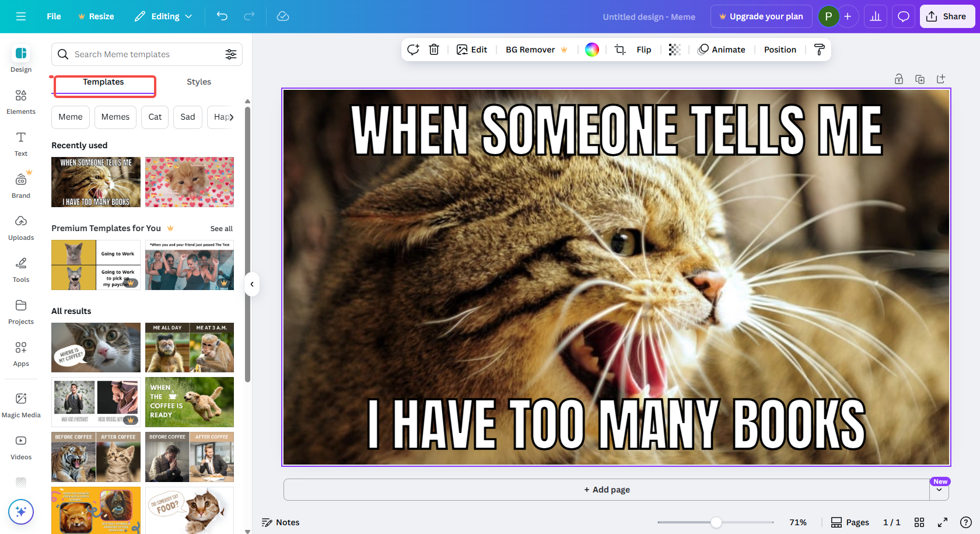Show more category chips arrow

231,117
